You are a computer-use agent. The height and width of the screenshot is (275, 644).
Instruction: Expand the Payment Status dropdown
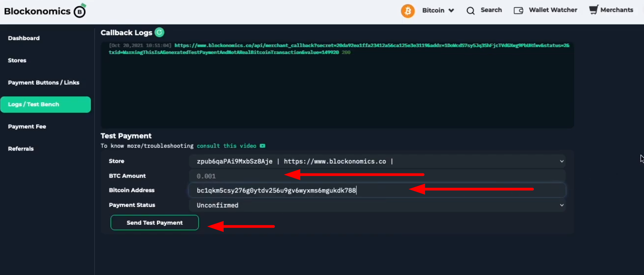(377, 205)
